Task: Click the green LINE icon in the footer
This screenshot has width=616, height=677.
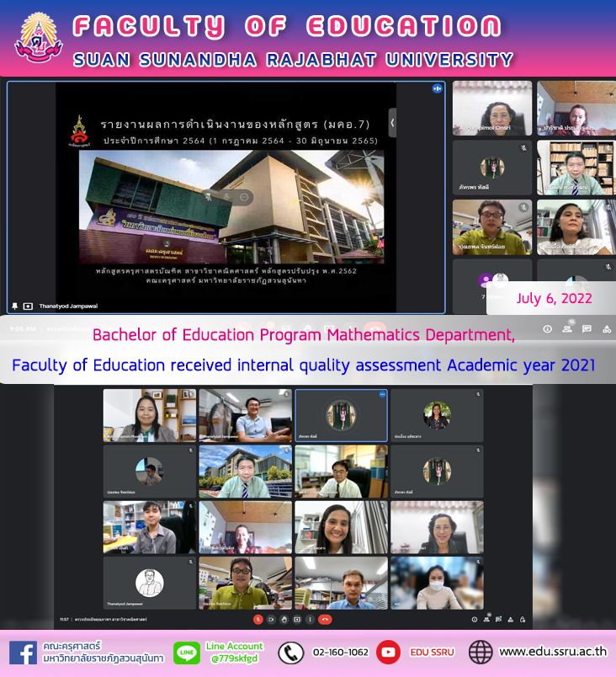Action: (x=186, y=653)
